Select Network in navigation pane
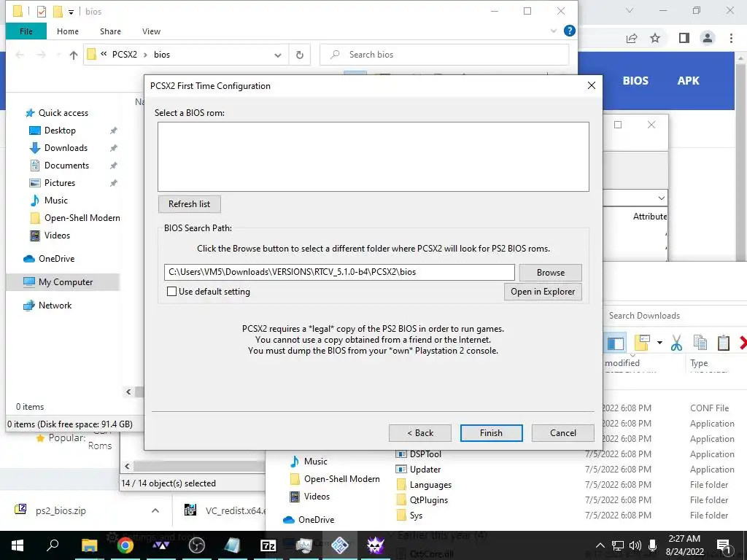 pos(55,306)
